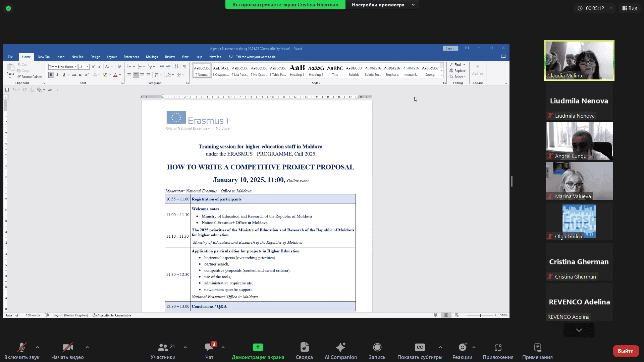Open the Сводка summary icon
Viewport: 644px width, 362px height.
304,348
